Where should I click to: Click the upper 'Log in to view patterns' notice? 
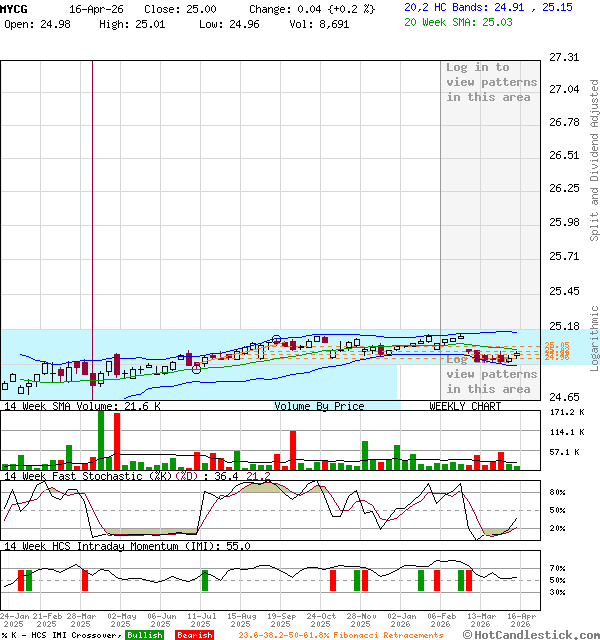coord(491,82)
